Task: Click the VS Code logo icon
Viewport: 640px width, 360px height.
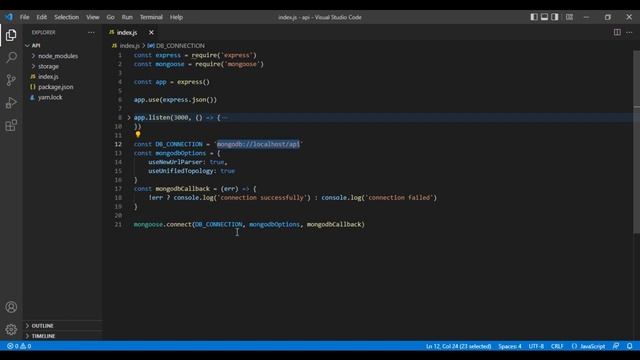Action: point(9,17)
